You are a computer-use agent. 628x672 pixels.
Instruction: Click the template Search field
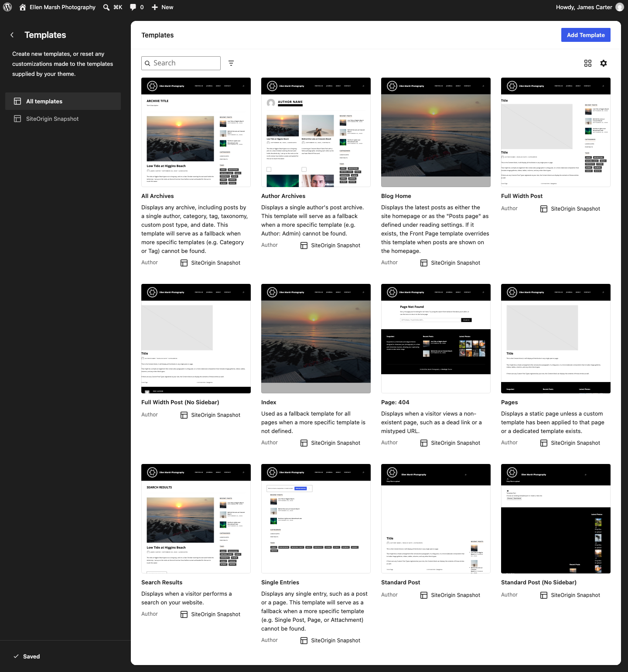[181, 63]
